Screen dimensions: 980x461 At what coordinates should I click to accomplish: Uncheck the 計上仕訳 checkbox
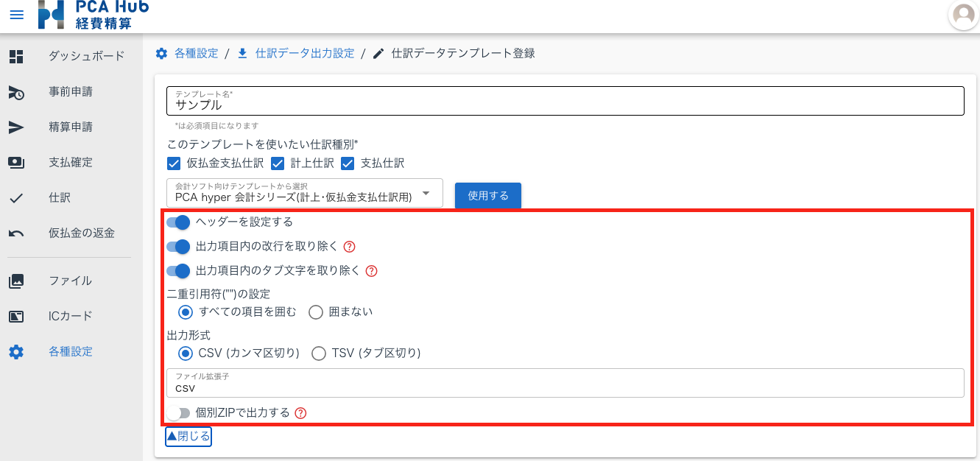[x=278, y=163]
